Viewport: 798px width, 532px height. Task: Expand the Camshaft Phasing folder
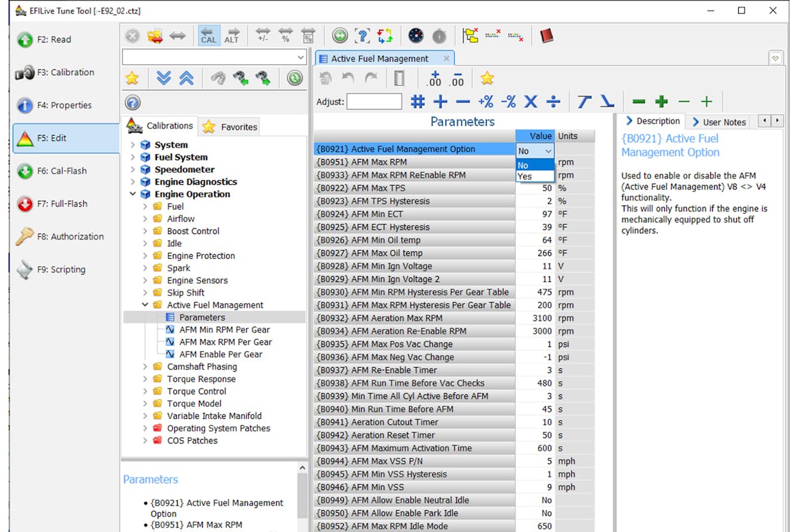[x=146, y=366]
